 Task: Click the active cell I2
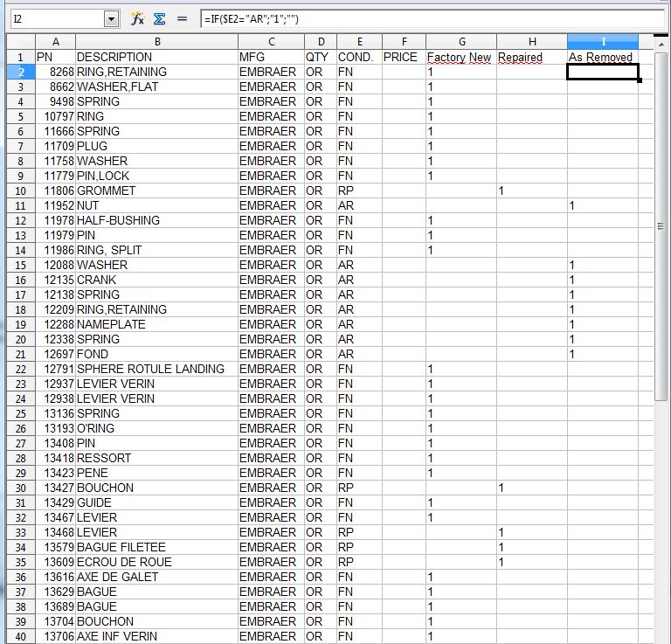click(603, 72)
